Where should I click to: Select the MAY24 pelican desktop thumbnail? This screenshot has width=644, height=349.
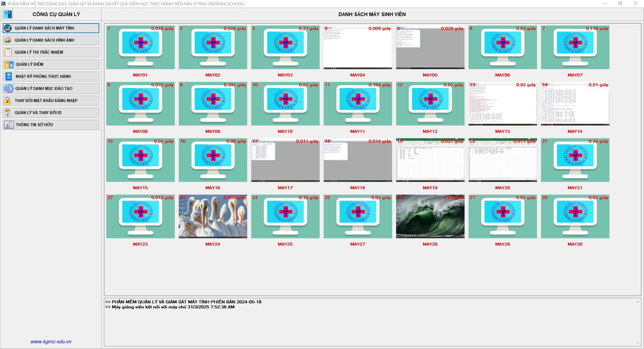[213, 217]
